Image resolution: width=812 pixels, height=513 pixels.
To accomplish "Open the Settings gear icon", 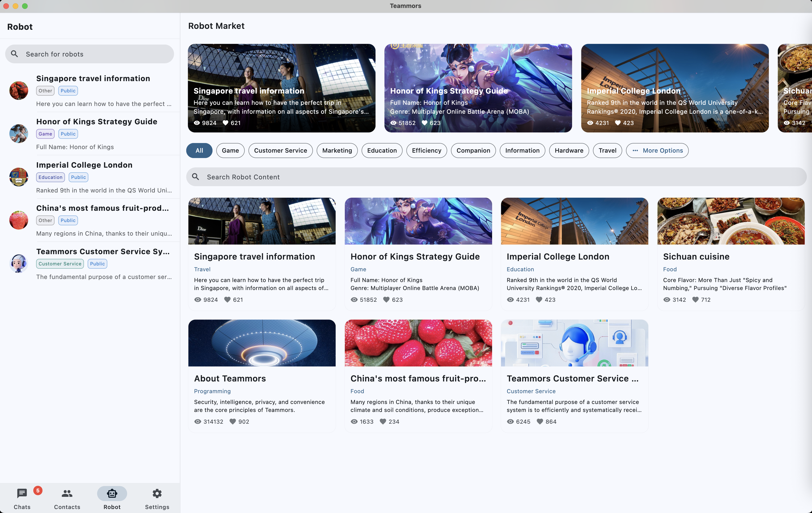I will pyautogui.click(x=157, y=494).
